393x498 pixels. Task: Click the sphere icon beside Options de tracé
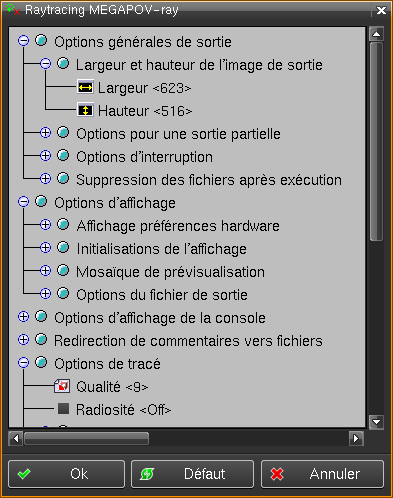[x=41, y=363]
